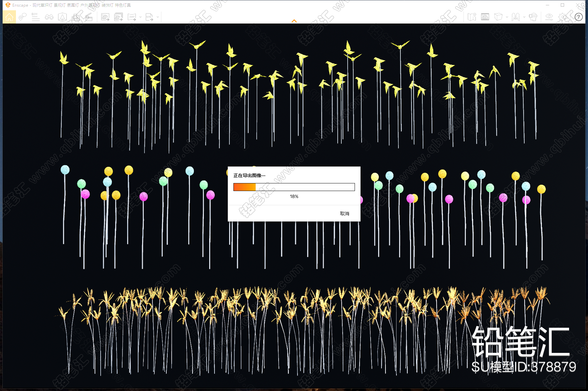
Task: Click the 正在导出图像 dialog title text
Action: pyautogui.click(x=249, y=175)
